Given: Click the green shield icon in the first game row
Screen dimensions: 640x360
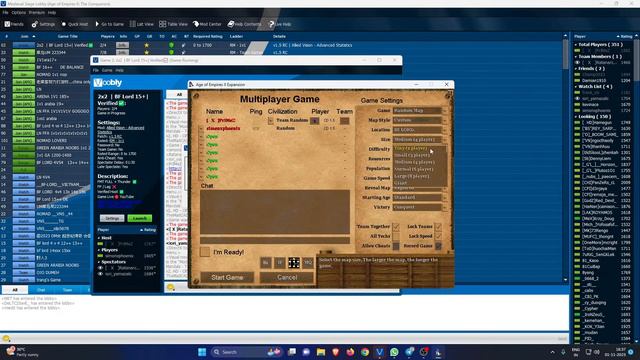Looking at the screenshot, I should [x=171, y=45].
